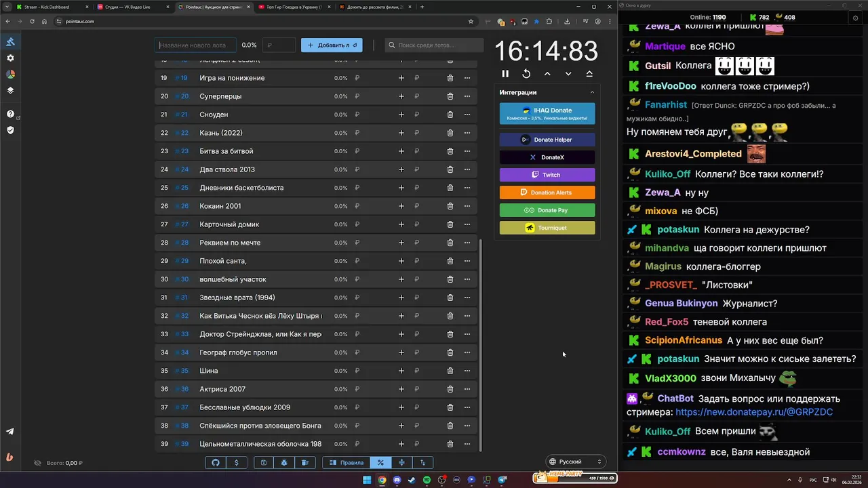Toggle the percent display button

(x=380, y=462)
